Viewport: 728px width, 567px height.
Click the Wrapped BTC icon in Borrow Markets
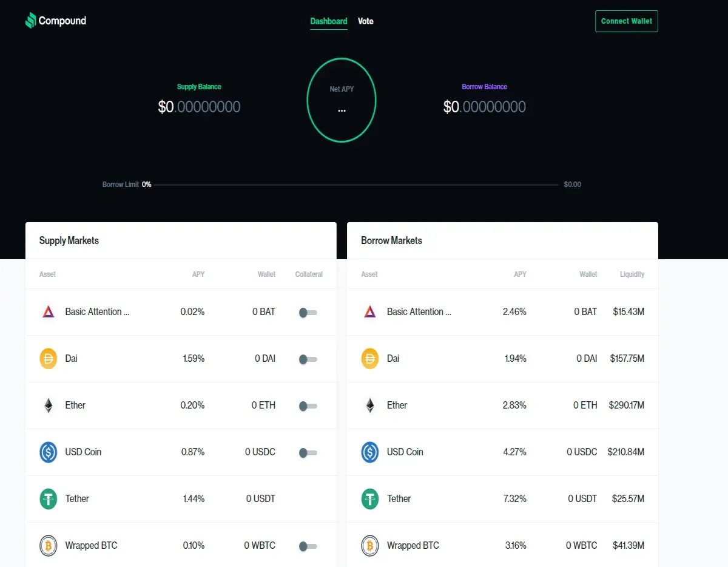tap(369, 545)
